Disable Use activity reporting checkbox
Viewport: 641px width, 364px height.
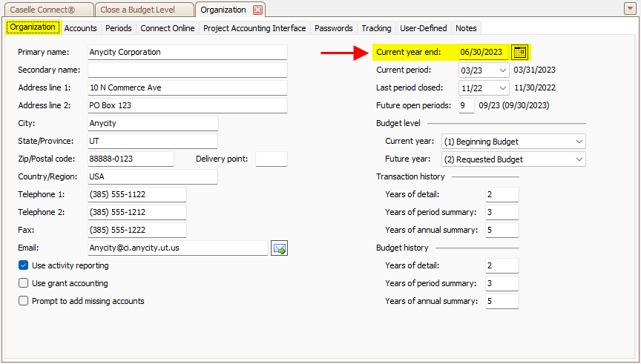[x=24, y=265]
